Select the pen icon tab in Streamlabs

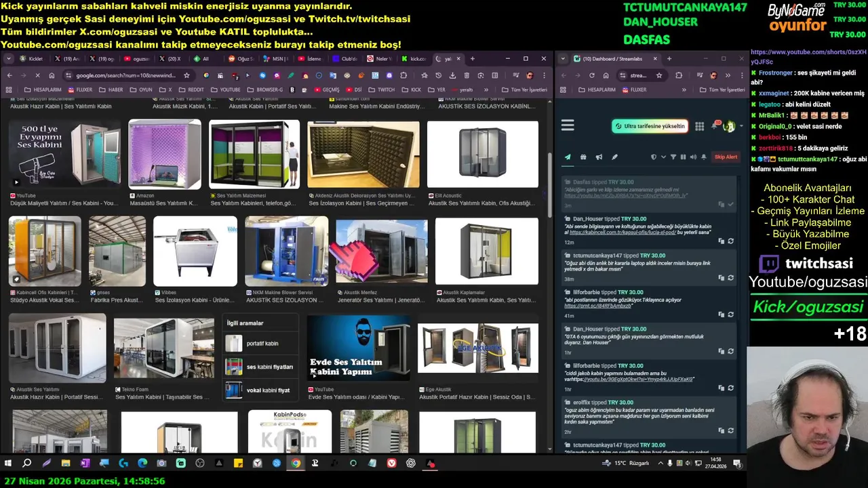point(614,157)
